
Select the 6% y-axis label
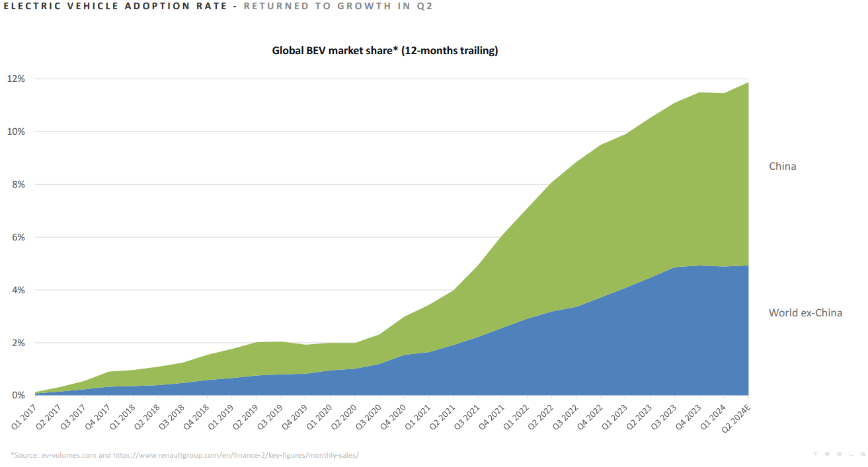pyautogui.click(x=18, y=237)
